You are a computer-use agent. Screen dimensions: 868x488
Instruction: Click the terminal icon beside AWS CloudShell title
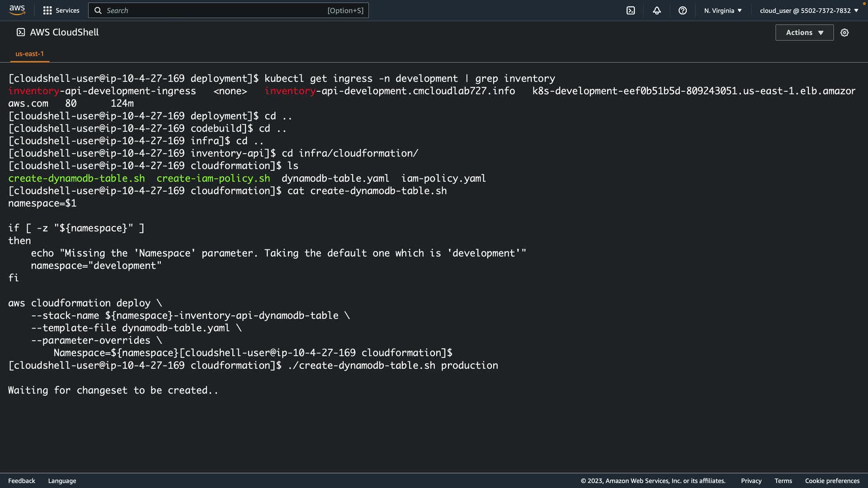coord(21,32)
